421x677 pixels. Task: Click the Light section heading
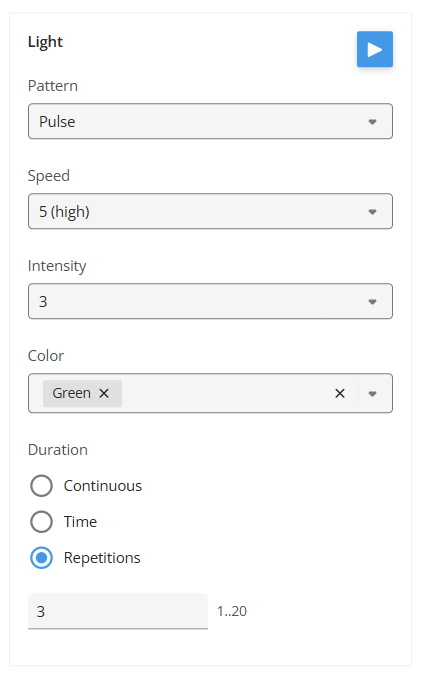coord(45,42)
